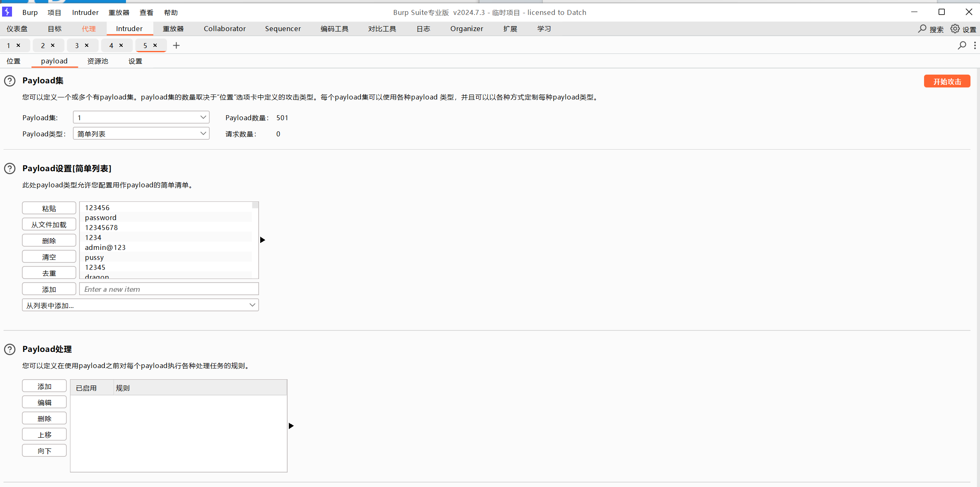Click 添加 button in Payload处理
Screen dimensions: 980x487
point(44,386)
